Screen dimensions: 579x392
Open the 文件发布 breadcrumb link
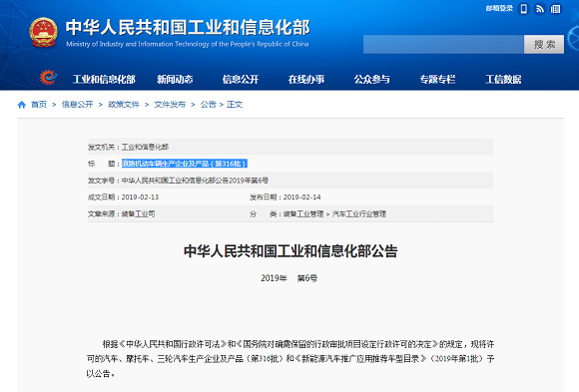170,105
